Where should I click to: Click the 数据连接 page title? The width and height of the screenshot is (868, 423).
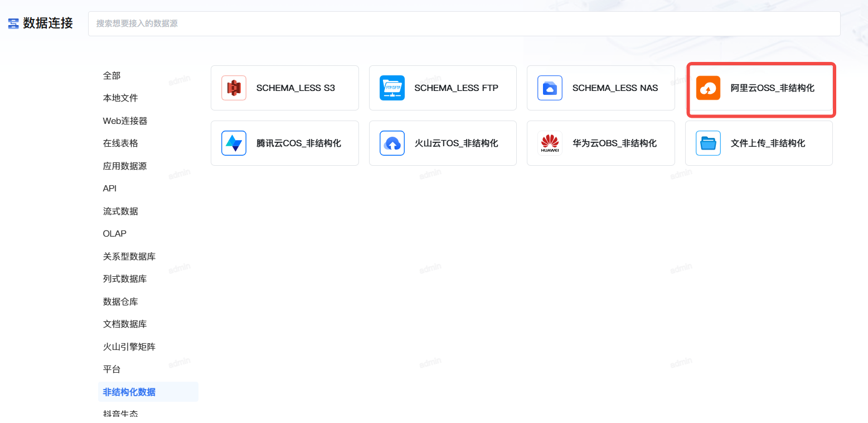click(x=48, y=23)
